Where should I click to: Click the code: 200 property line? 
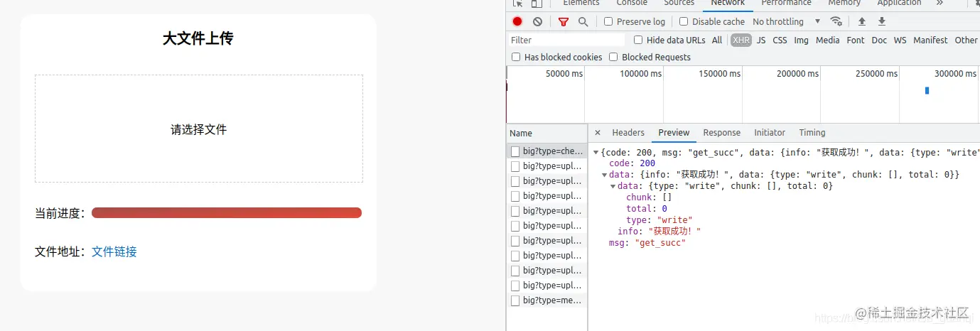click(x=632, y=163)
